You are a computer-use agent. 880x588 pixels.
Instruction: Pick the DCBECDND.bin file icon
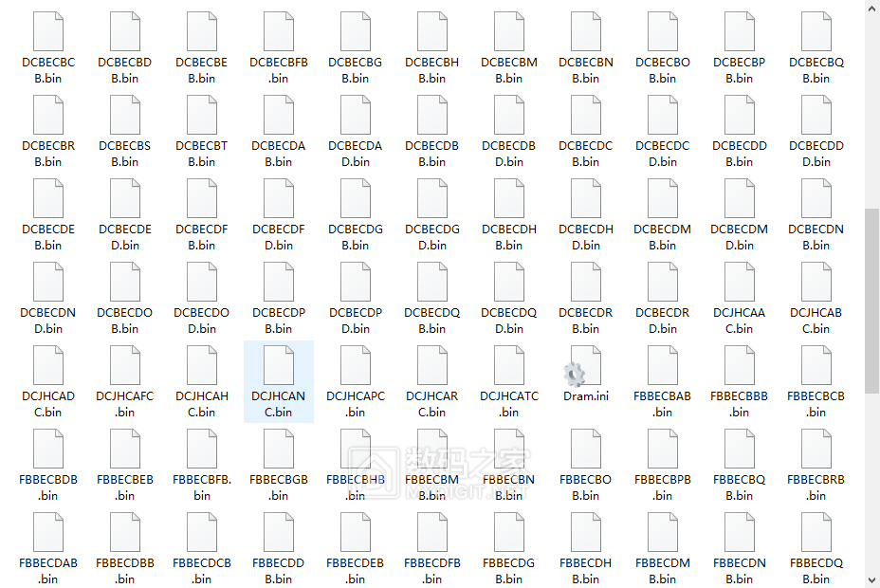coord(48,283)
